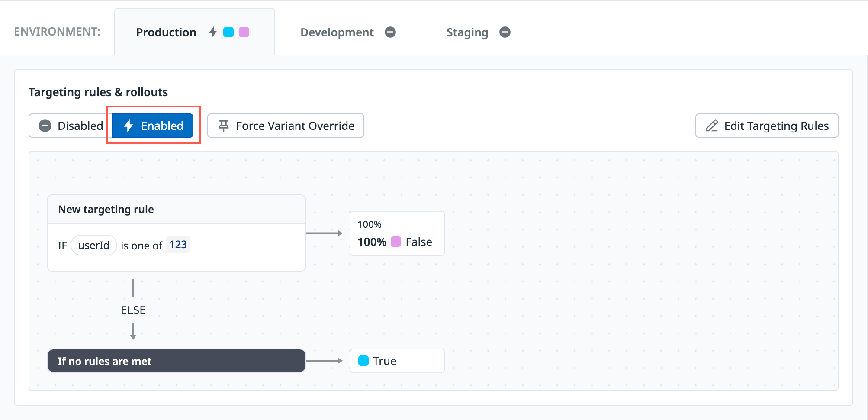Select the 100% False variant box
The width and height of the screenshot is (868, 420).
(397, 233)
